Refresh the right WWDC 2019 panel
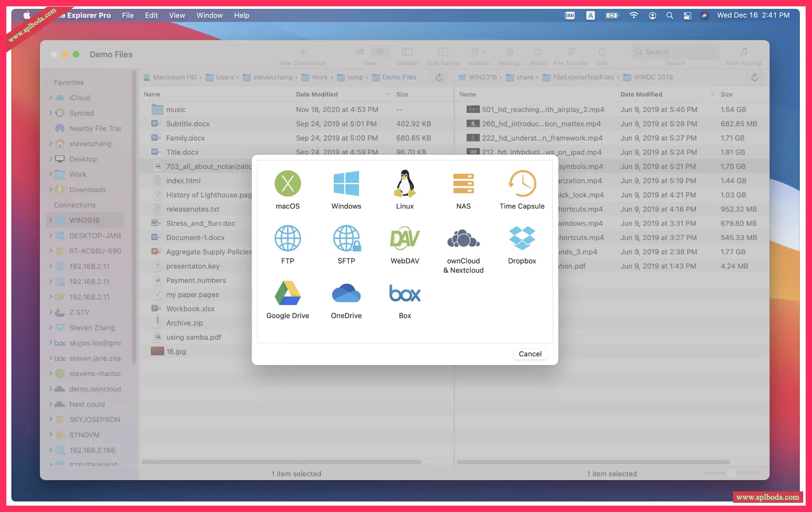Screen dimensions: 812x512 click(754, 77)
